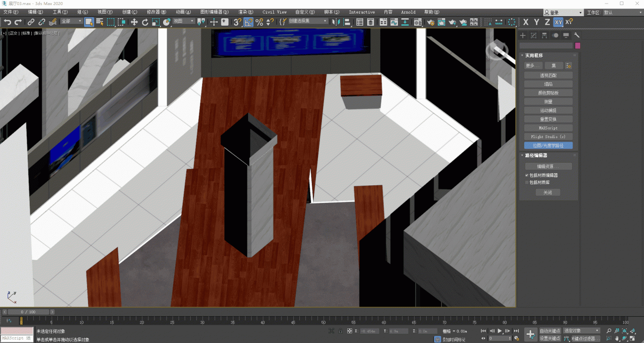Uncheck the 包括材质编辑器 checkbox
644x343 pixels.
point(527,175)
